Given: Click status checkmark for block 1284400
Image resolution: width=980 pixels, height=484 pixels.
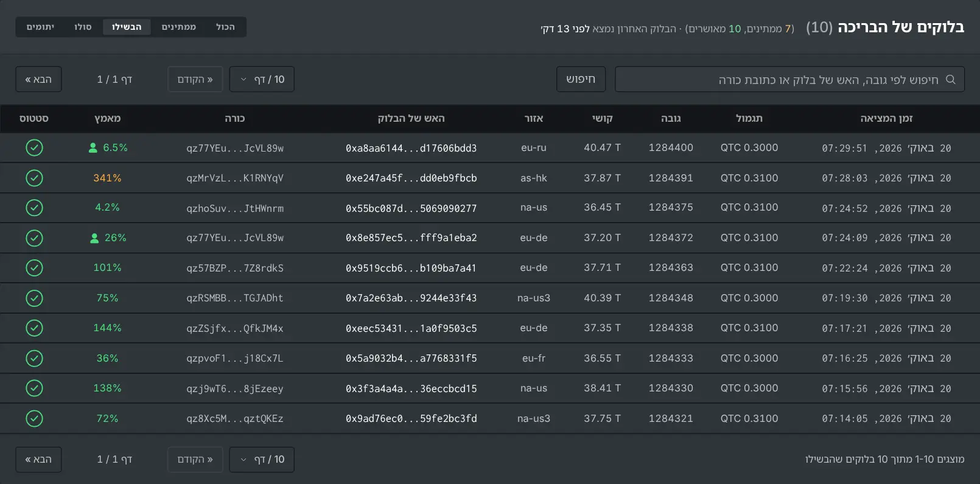Looking at the screenshot, I should coord(35,148).
